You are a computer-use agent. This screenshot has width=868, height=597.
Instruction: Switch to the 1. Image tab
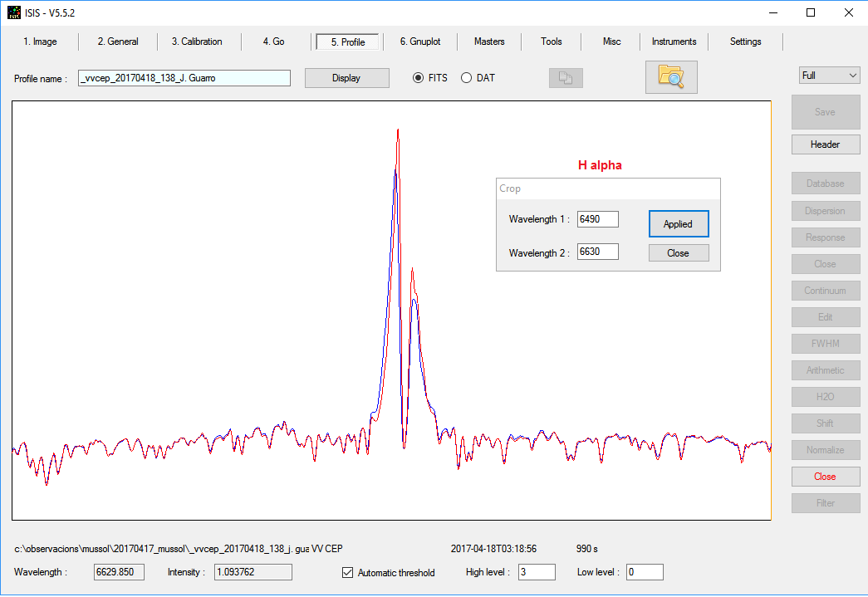(x=40, y=42)
